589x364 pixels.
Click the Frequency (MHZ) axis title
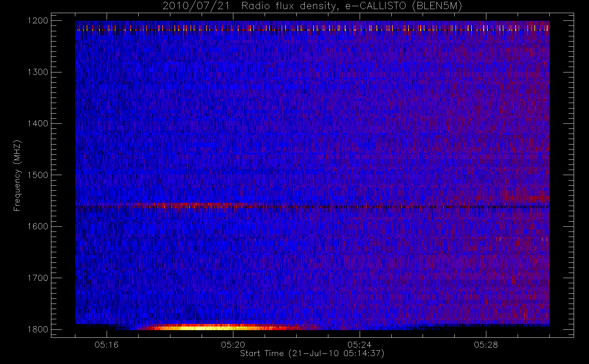(17, 175)
